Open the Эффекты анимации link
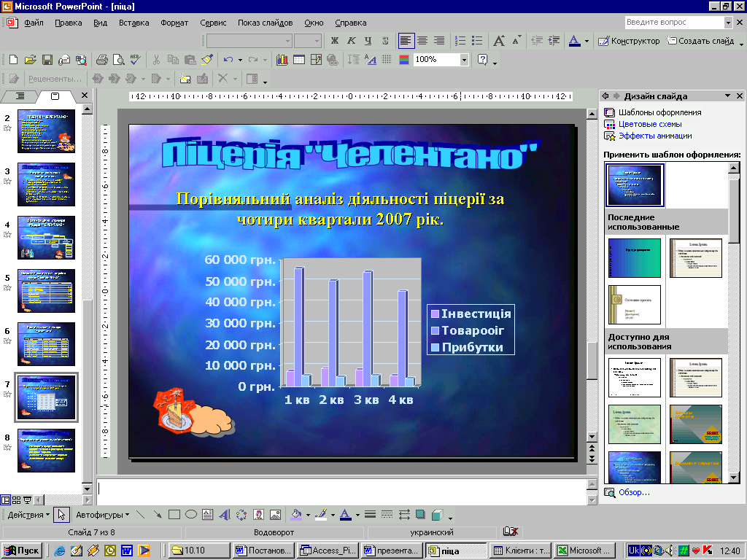 pyautogui.click(x=655, y=136)
